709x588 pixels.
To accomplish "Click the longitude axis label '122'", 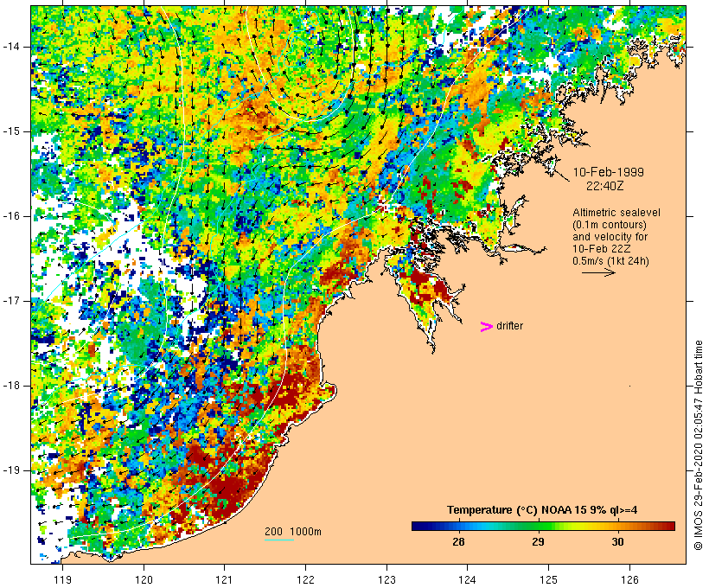I will click(x=306, y=580).
